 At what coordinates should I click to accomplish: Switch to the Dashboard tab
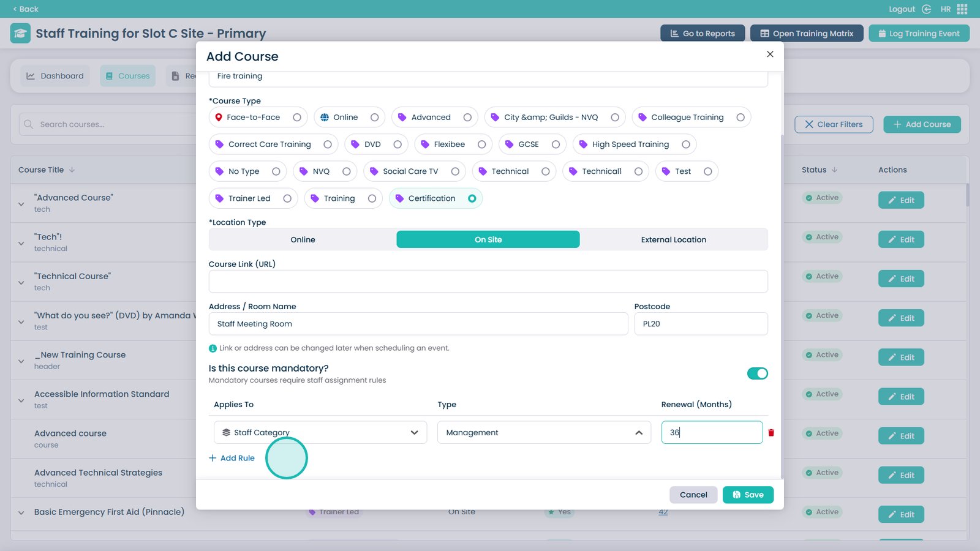(x=55, y=76)
